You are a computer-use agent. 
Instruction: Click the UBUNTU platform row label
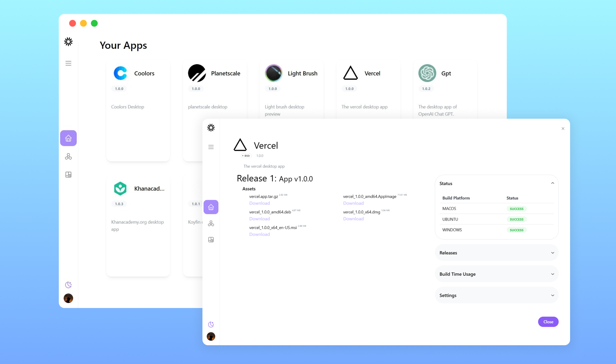click(x=450, y=219)
